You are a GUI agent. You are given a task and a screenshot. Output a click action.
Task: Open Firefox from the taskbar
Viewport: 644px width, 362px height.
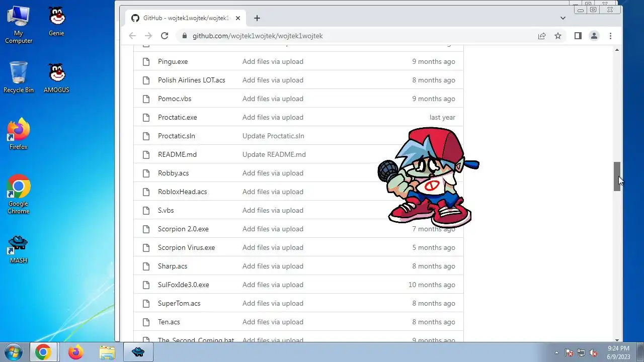click(75, 352)
